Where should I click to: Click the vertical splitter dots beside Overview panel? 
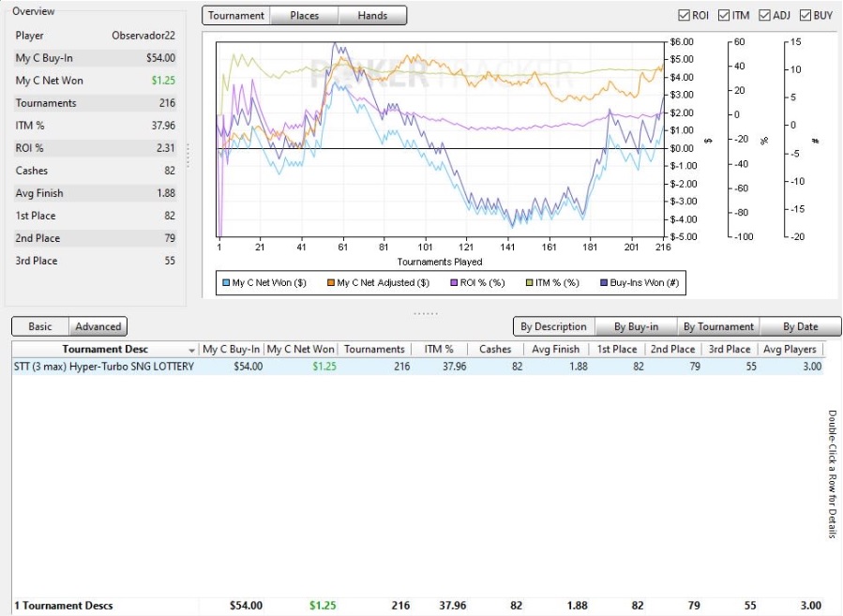(x=188, y=156)
